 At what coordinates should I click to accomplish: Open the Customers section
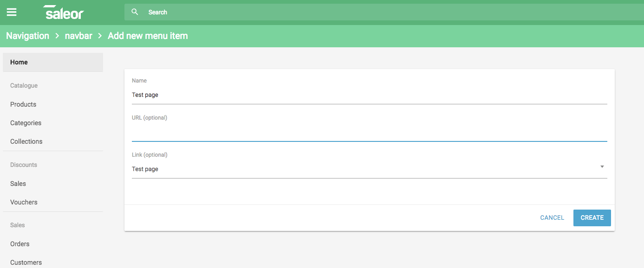26,262
